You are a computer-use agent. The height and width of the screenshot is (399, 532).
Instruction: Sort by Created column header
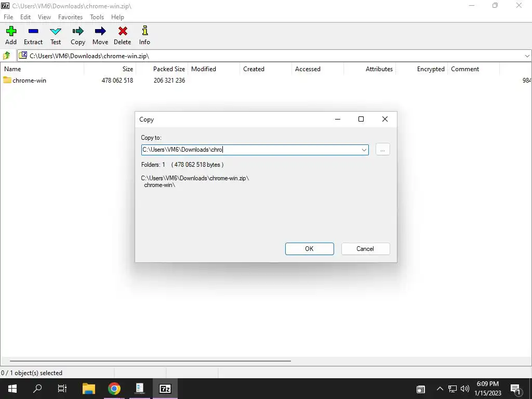265,69
